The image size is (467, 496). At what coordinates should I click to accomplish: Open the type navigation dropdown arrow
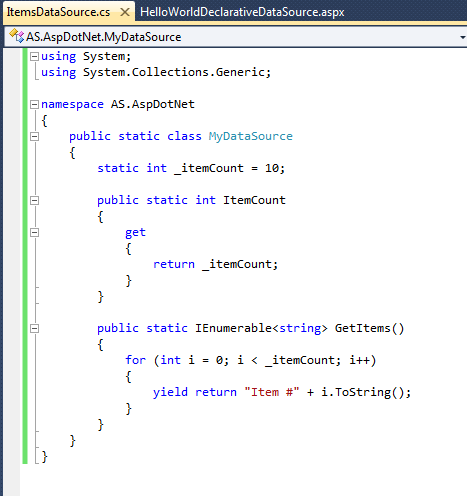click(x=463, y=37)
